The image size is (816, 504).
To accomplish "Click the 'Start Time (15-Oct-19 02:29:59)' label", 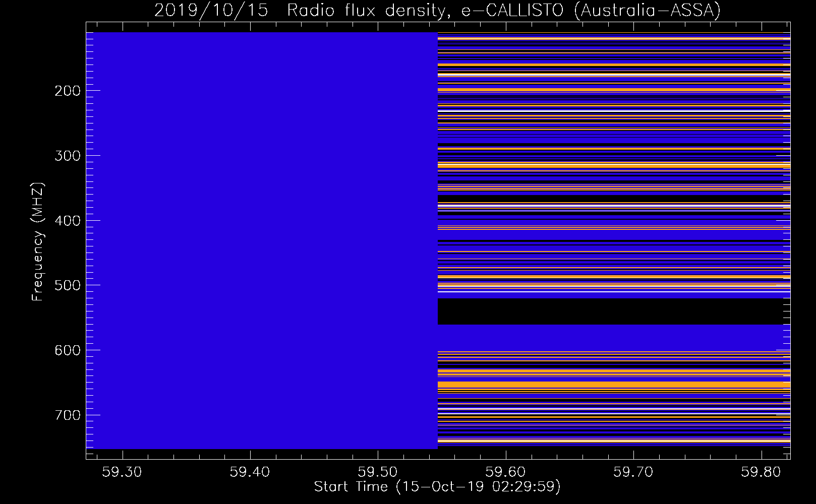I will pyautogui.click(x=437, y=487).
